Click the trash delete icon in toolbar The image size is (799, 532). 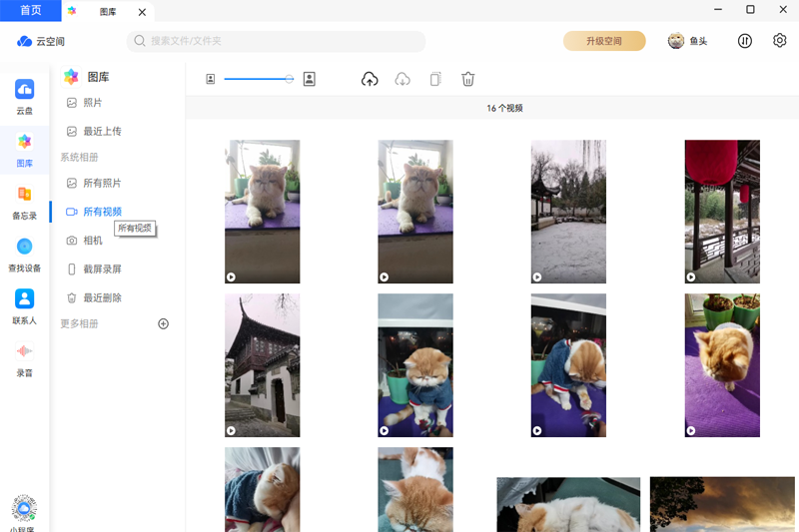click(x=467, y=79)
